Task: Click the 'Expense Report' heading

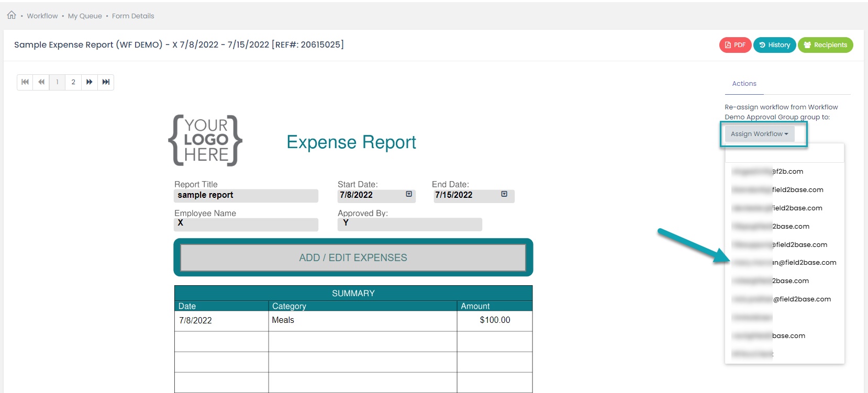Action: [x=351, y=142]
